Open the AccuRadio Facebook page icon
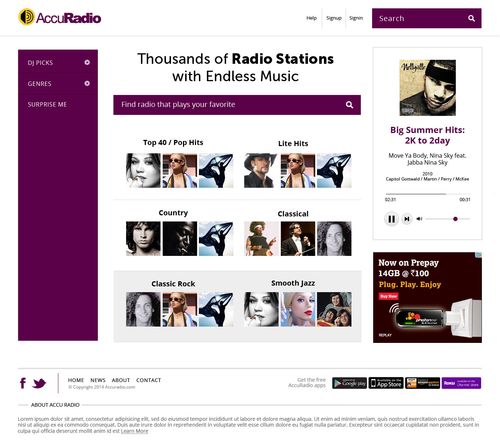Screen dimensions: 500x448 [x=23, y=383]
